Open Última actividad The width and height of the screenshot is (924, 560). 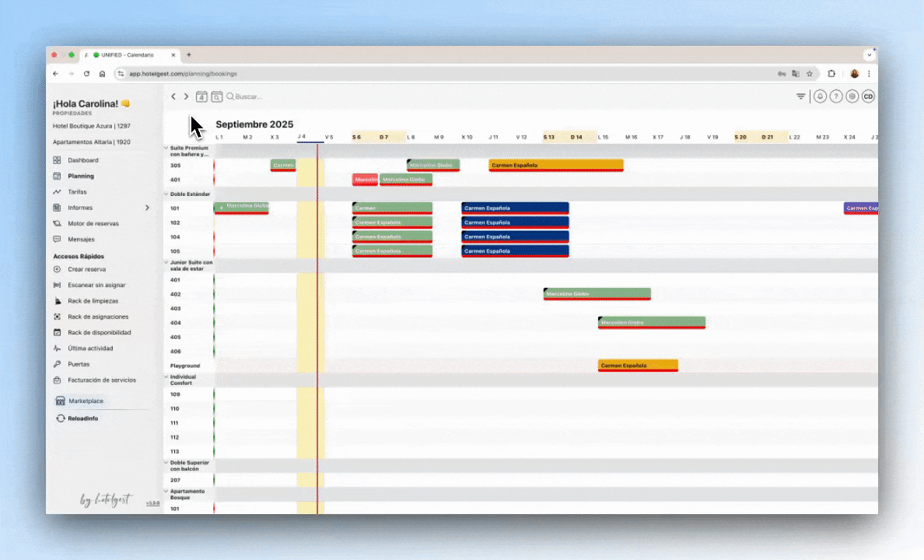tap(90, 348)
